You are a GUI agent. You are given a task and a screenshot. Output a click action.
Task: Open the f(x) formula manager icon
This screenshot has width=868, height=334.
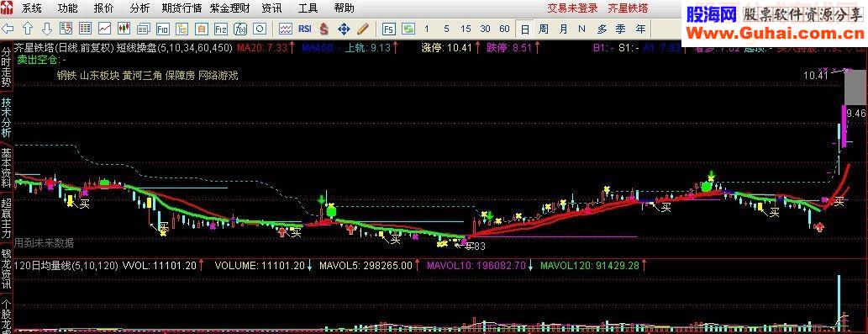240,29
